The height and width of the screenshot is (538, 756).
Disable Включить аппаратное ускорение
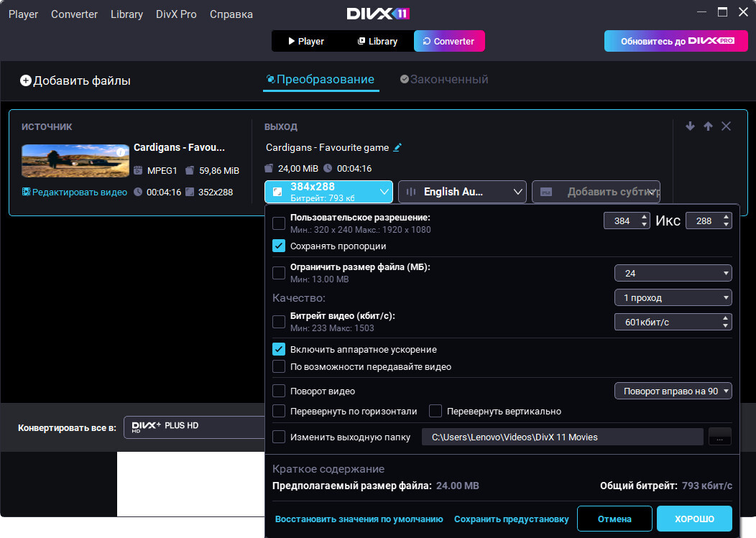coord(279,349)
